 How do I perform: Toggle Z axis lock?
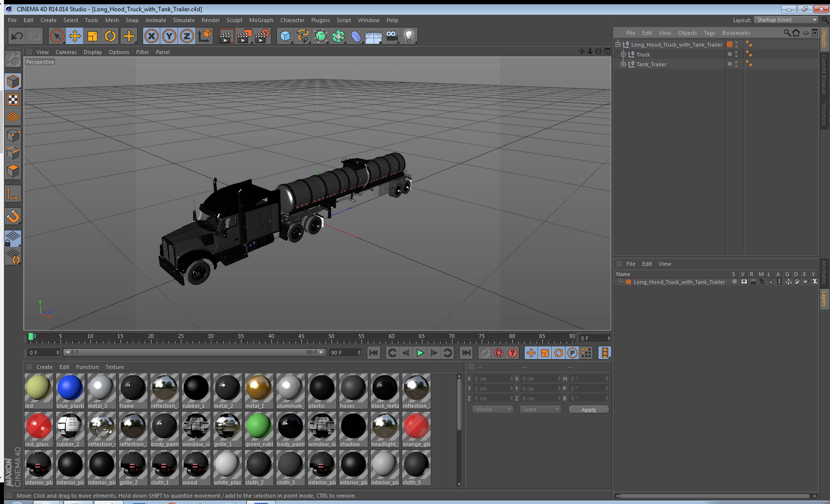[x=187, y=36]
